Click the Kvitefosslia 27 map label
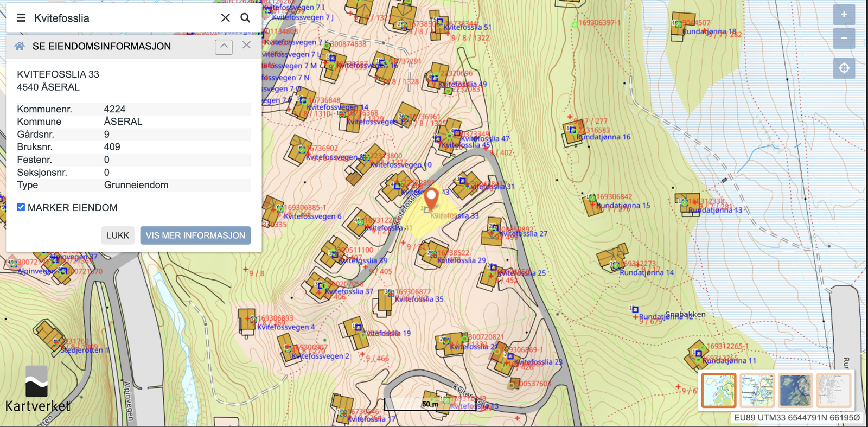 tap(523, 234)
